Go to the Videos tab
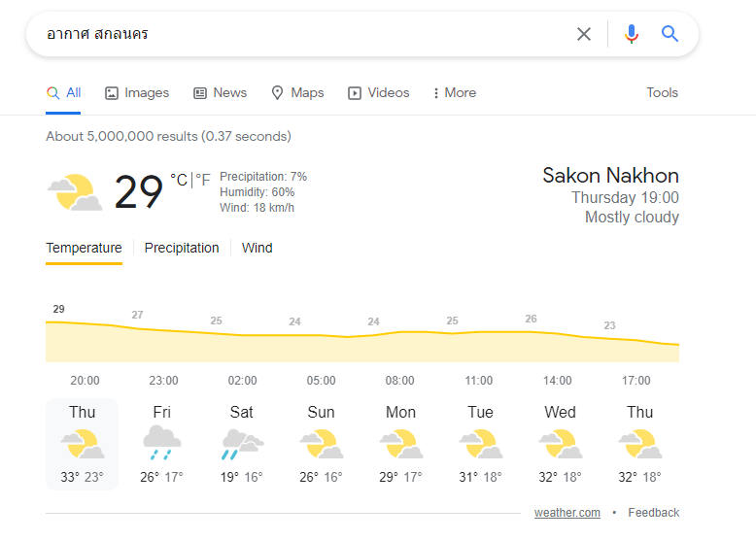Screen dimensions: 756x540 click(x=378, y=92)
